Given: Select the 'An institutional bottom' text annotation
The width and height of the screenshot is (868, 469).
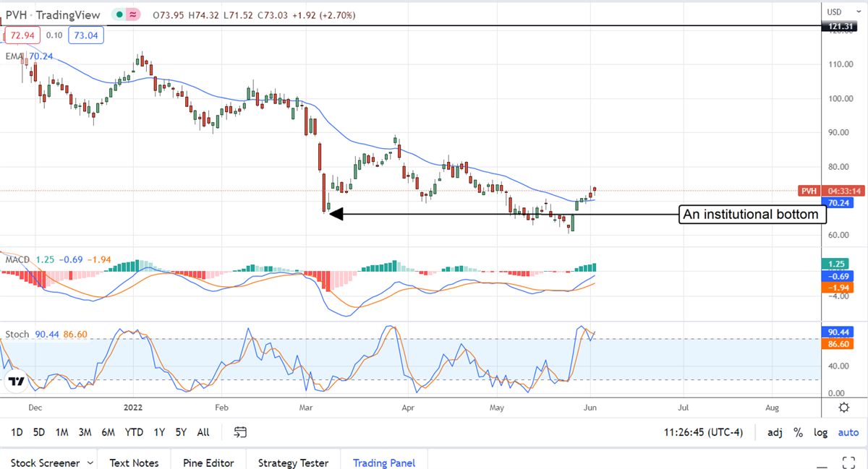Looking at the screenshot, I should click(752, 215).
